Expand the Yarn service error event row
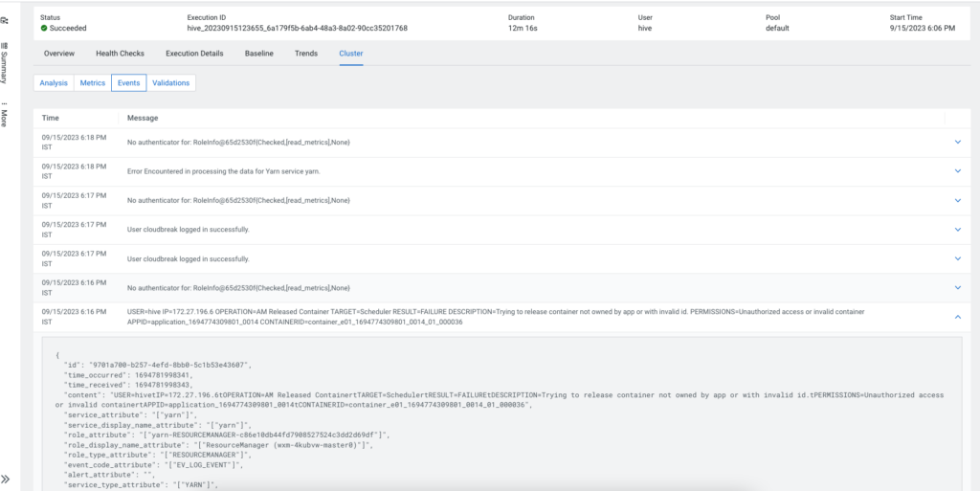The image size is (980, 491). click(x=957, y=171)
